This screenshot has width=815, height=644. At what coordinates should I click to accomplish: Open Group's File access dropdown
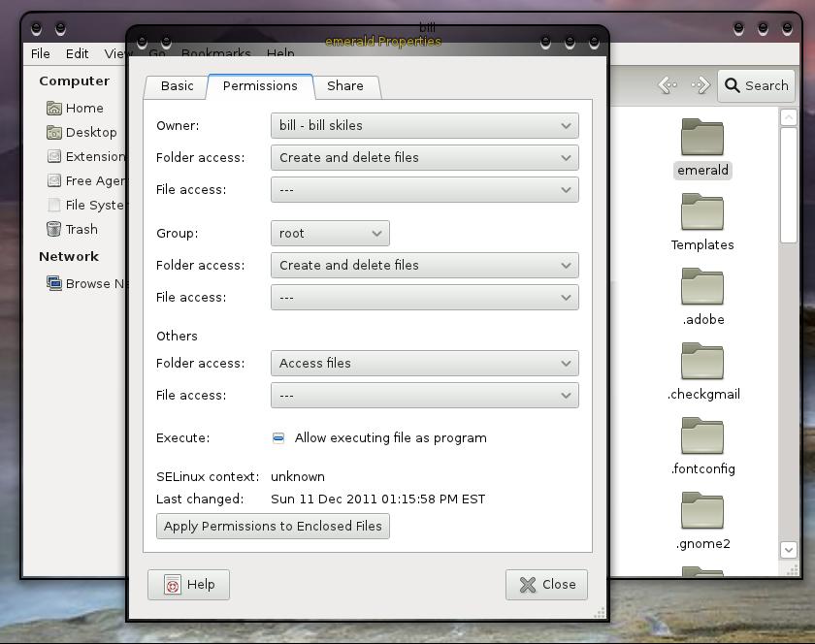tap(425, 298)
